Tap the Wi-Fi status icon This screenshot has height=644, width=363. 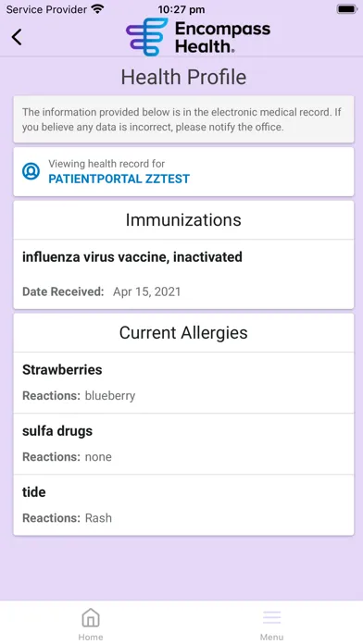[97, 9]
